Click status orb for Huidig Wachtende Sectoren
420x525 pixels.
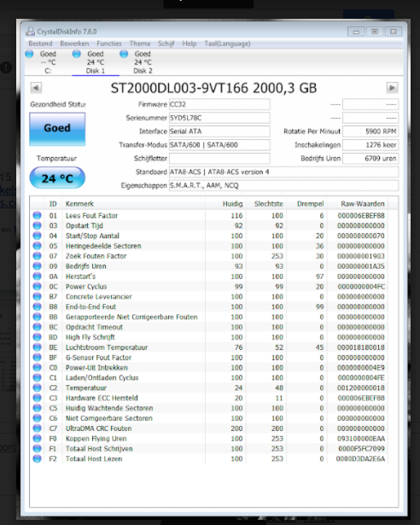tap(38, 408)
